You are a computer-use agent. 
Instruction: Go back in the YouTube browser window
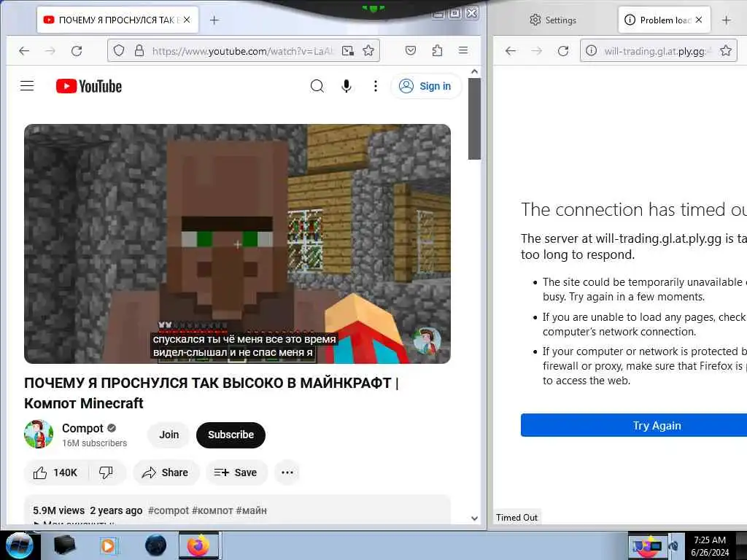(24, 50)
